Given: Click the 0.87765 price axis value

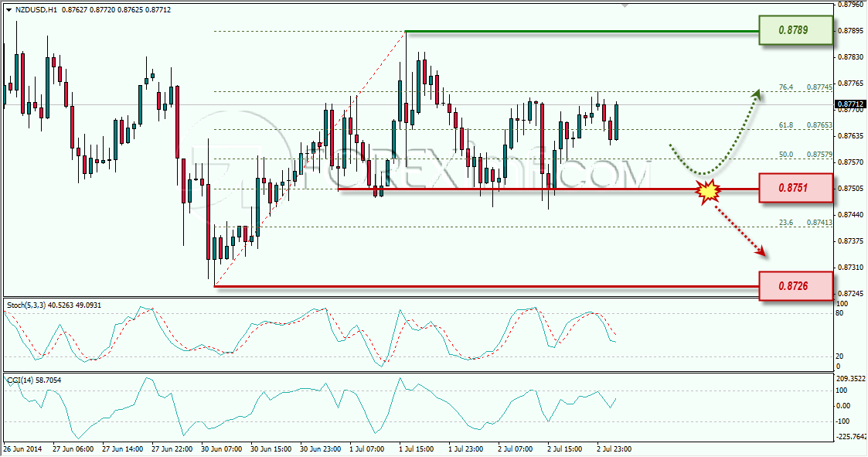Looking at the screenshot, I should click(851, 83).
